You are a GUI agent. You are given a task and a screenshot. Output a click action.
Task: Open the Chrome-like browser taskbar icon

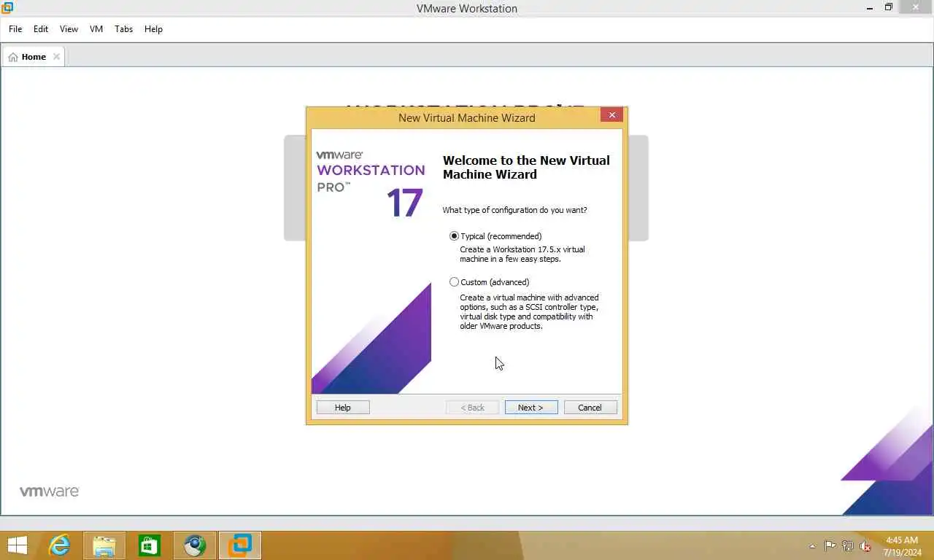click(x=195, y=545)
